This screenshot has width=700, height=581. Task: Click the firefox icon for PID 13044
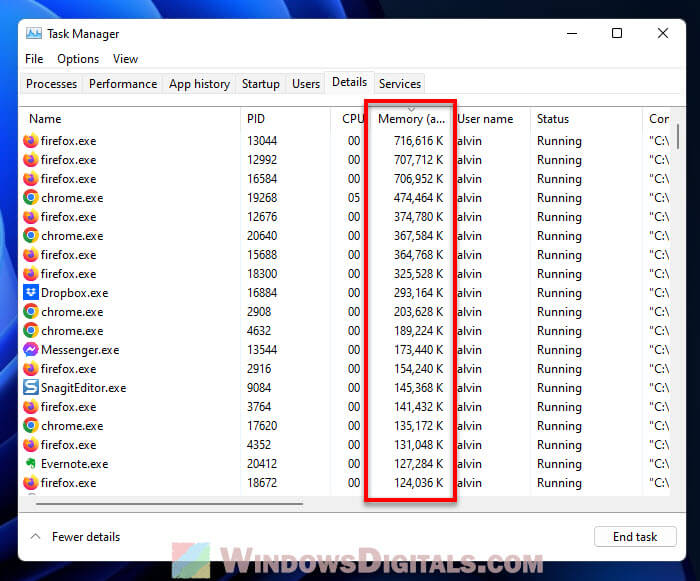[x=30, y=141]
